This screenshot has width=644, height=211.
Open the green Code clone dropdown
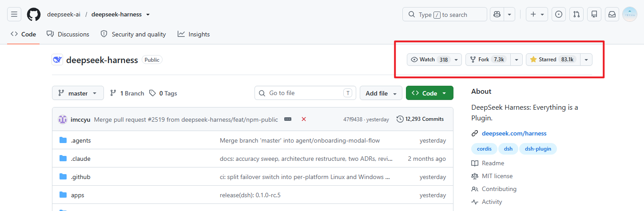click(429, 93)
